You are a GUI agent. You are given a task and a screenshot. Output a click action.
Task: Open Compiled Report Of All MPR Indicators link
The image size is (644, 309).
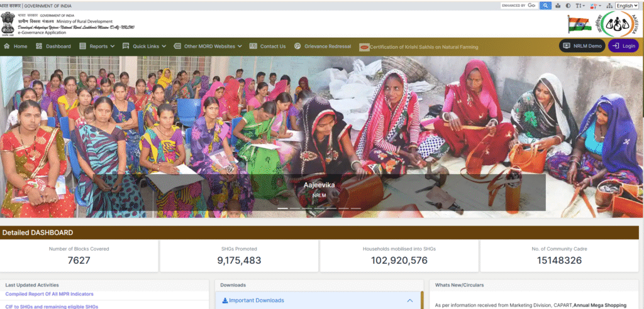[49, 294]
